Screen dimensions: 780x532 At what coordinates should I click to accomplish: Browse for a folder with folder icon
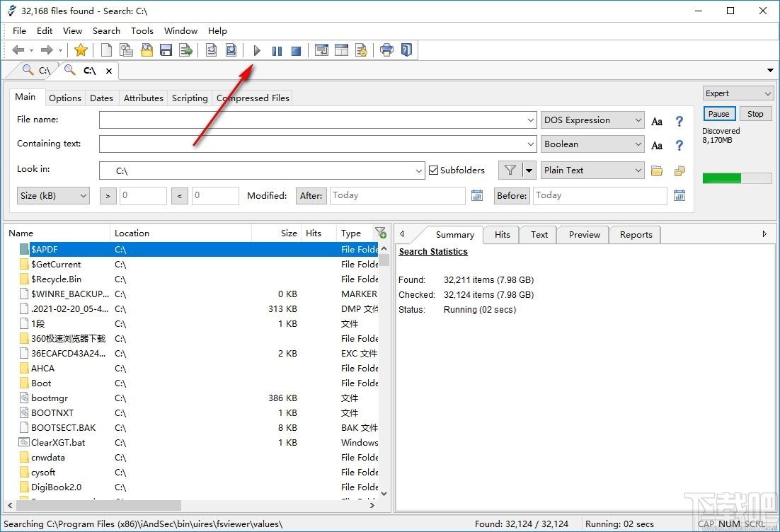tap(657, 170)
